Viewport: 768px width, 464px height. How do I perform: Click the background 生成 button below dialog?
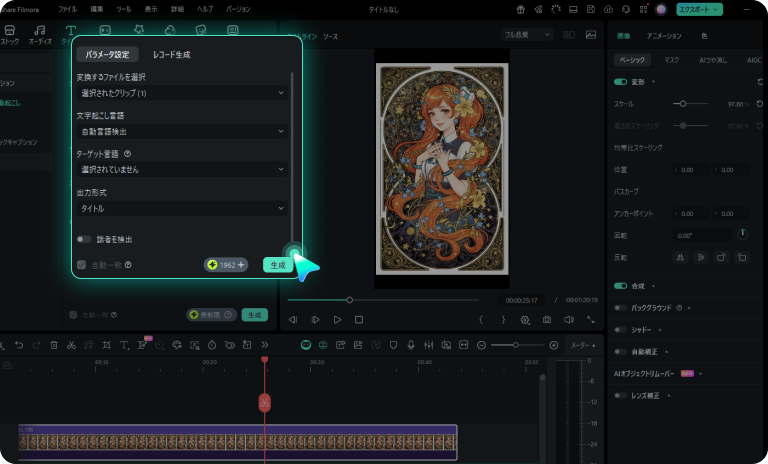pos(255,315)
